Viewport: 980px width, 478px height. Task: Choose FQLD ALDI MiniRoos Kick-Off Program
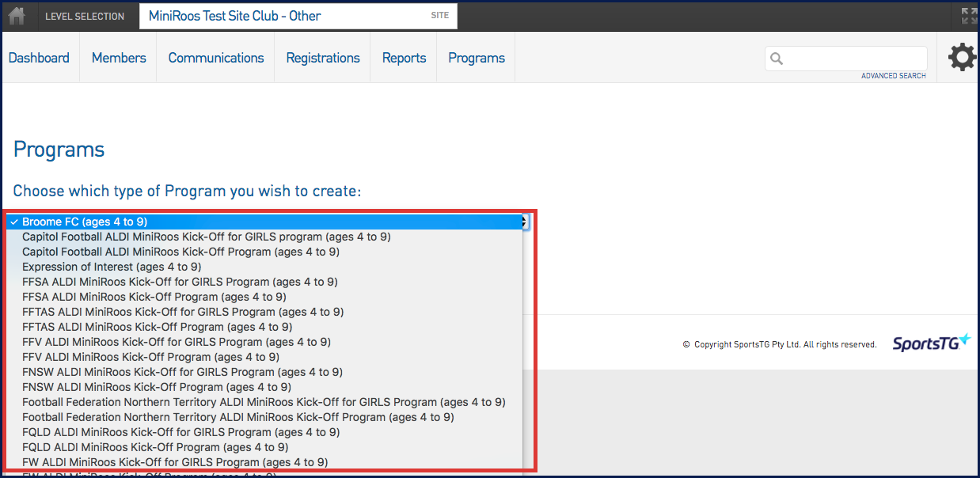[x=264, y=447]
